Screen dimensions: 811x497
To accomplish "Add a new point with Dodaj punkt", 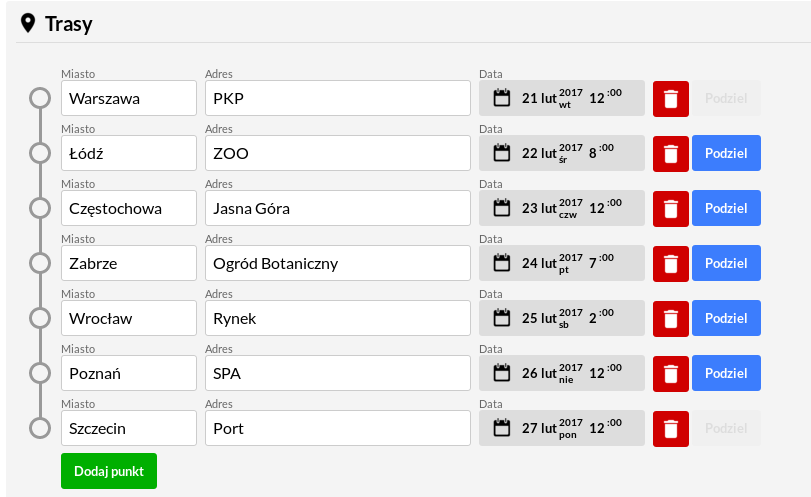I will pyautogui.click(x=109, y=471).
